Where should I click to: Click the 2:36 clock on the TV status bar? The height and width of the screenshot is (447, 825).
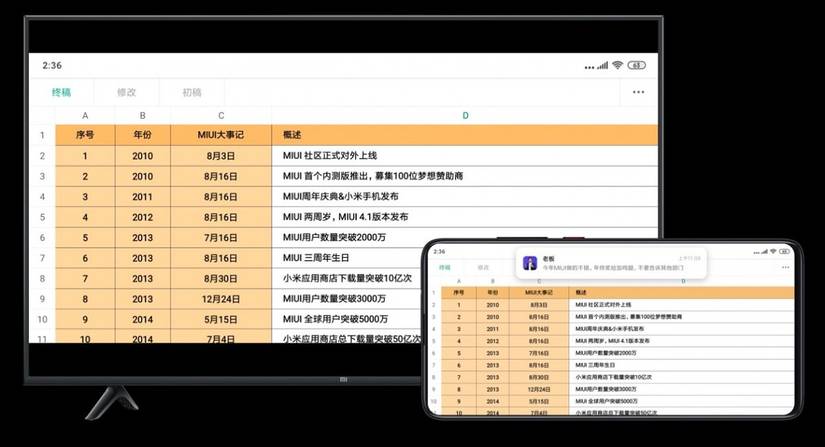pos(52,65)
